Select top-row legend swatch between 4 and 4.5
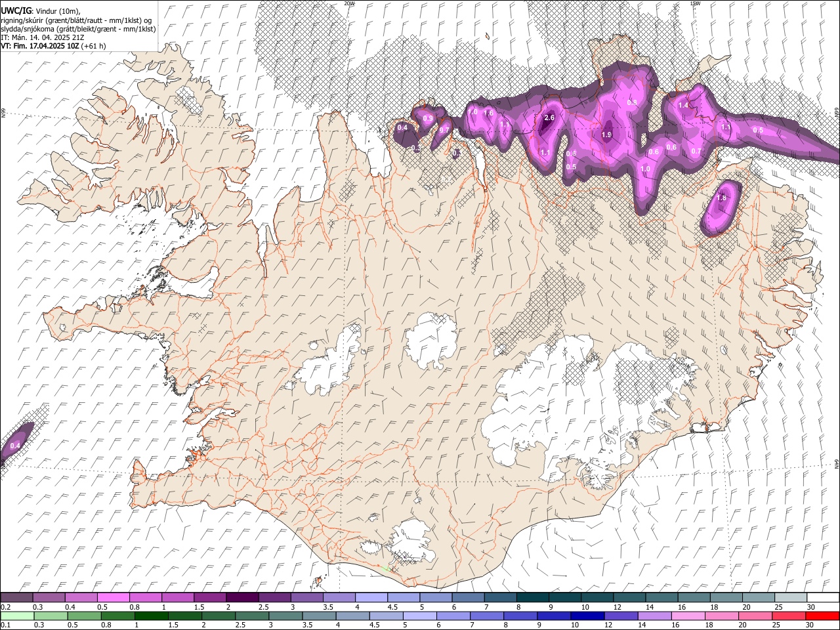 click(x=370, y=598)
